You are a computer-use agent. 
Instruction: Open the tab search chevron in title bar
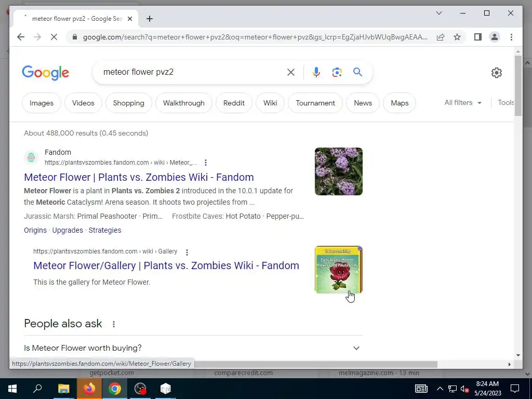pos(438,13)
